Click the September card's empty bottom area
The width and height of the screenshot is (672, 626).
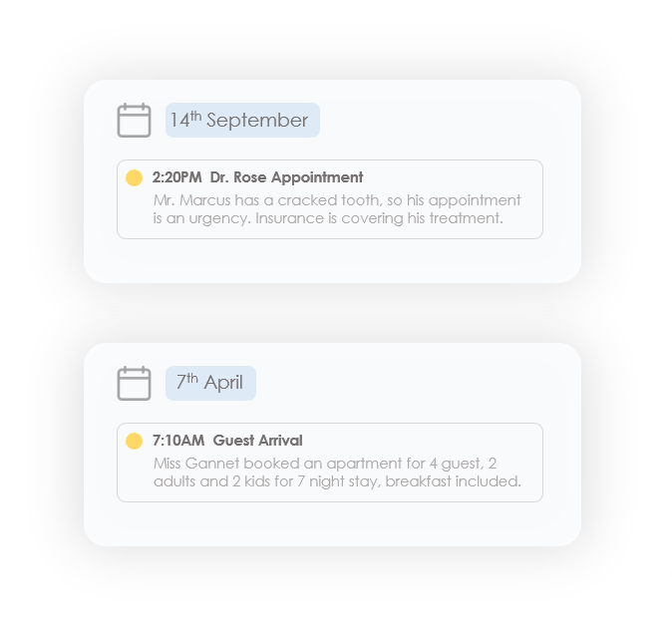(332, 260)
